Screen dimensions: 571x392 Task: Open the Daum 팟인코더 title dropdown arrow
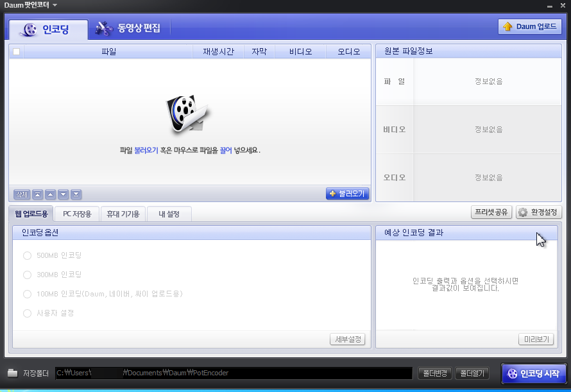pos(55,5)
